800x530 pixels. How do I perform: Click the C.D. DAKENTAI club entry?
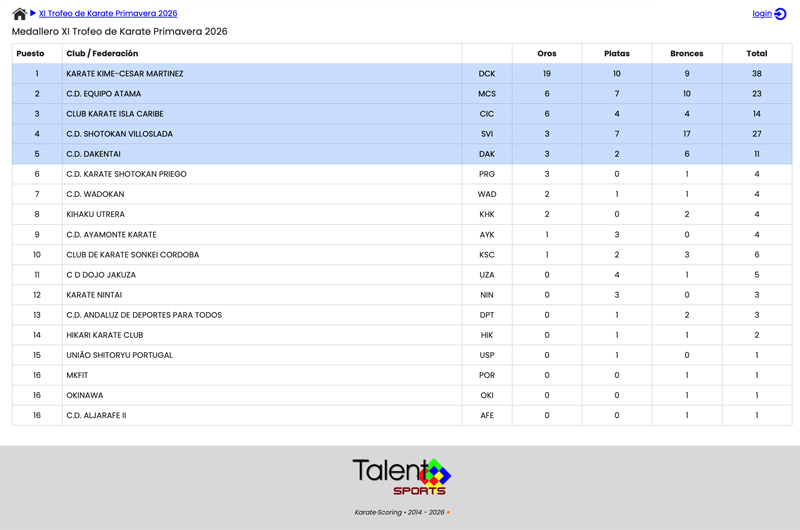(93, 154)
